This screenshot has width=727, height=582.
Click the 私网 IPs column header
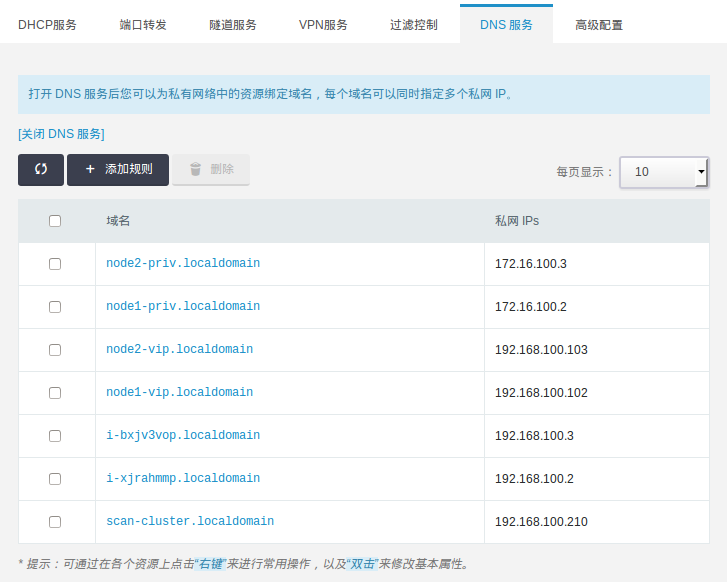click(517, 221)
